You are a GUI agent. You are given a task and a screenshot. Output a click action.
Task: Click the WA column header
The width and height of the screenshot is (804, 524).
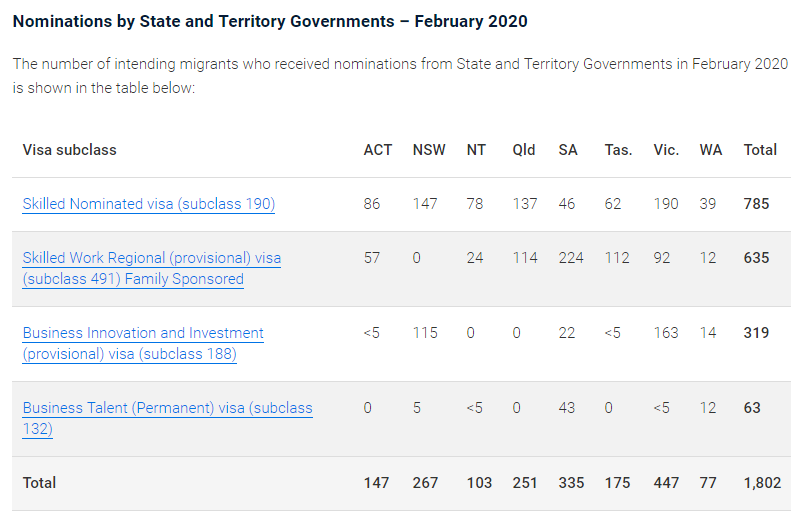point(711,150)
